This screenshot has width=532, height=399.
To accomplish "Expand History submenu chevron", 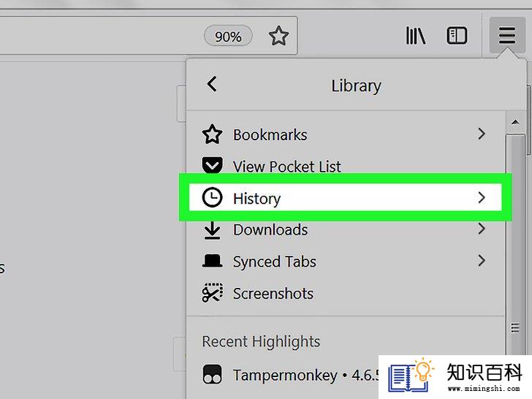I will [482, 197].
